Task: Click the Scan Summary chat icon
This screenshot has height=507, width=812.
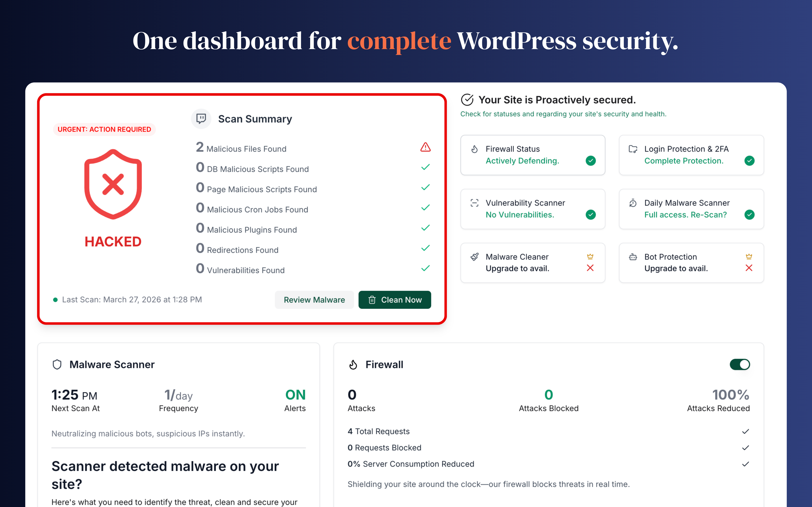Action: click(x=201, y=119)
